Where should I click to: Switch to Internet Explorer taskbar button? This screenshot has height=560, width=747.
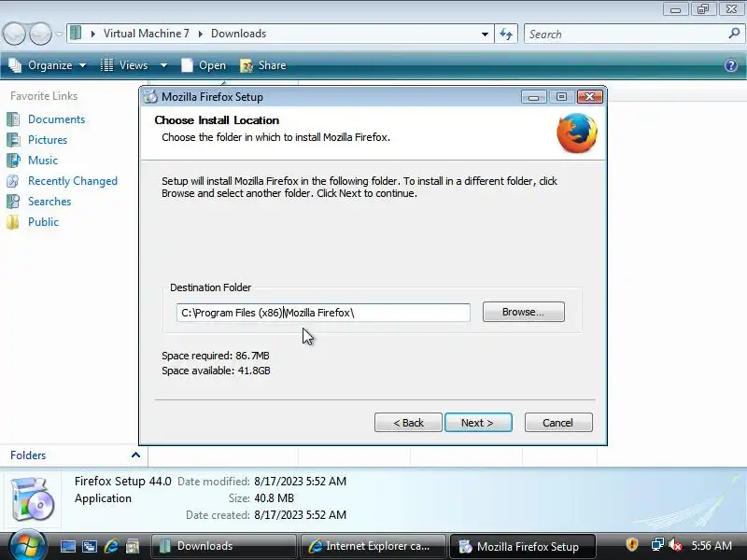(x=373, y=546)
